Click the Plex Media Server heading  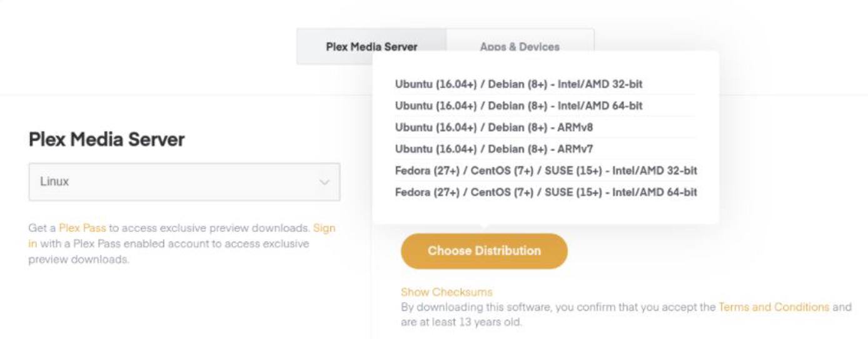106,139
